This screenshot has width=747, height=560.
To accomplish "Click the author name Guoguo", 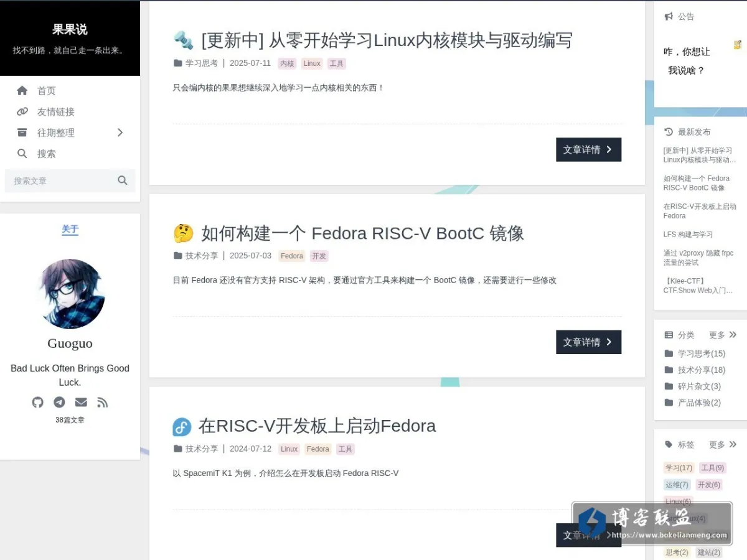I will pos(70,343).
